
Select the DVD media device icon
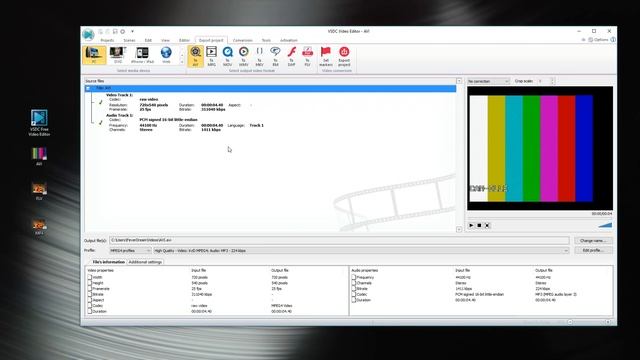(x=118, y=55)
